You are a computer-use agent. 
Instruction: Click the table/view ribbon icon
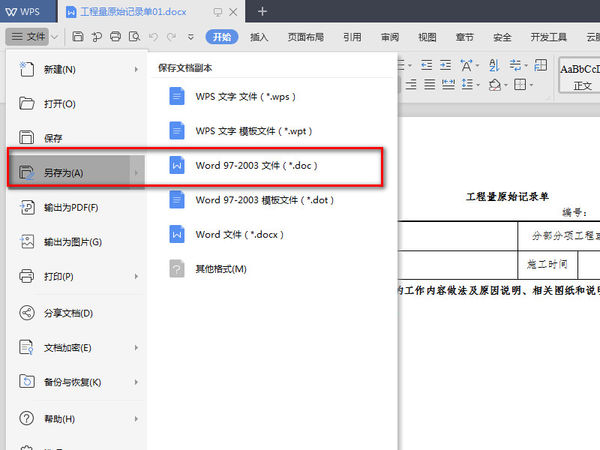point(540,65)
